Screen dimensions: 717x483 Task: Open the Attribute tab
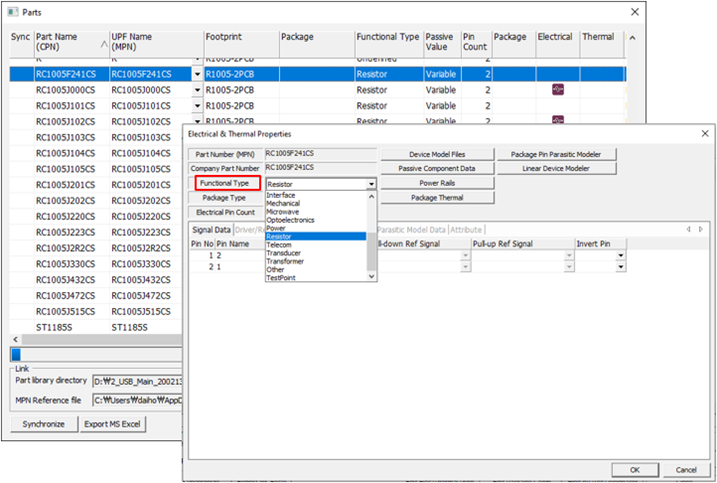coord(466,229)
